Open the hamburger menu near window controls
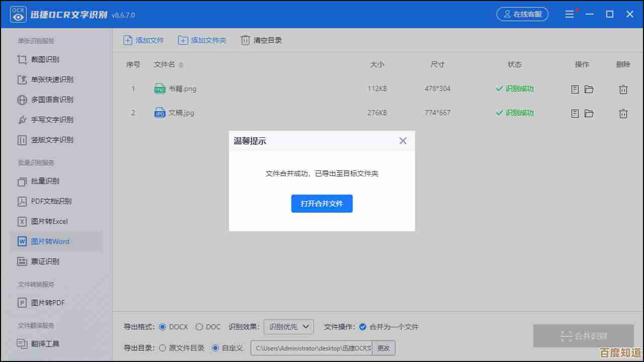644x362 pixels. click(570, 15)
